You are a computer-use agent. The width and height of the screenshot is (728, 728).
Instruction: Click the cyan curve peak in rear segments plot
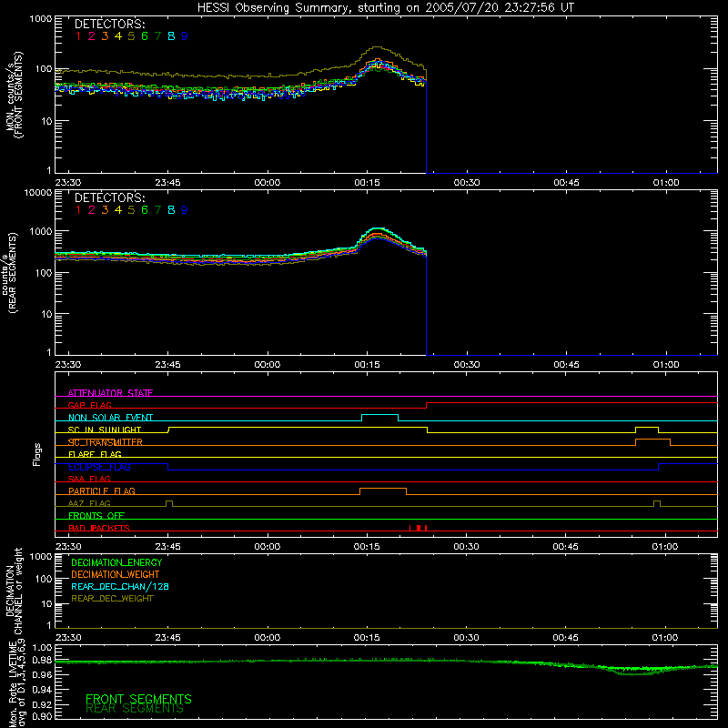(378, 228)
